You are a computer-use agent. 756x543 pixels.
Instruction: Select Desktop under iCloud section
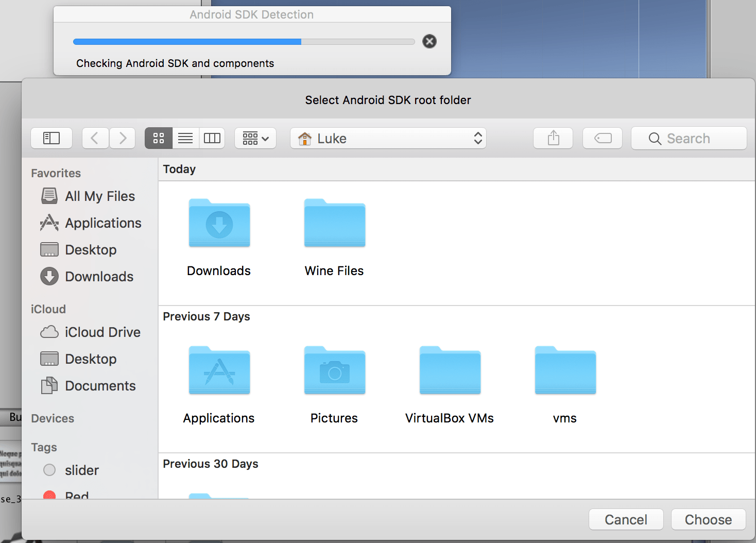coord(91,359)
